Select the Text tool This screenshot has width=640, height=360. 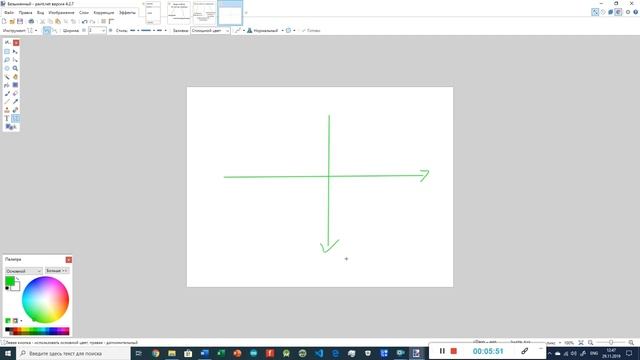[7, 118]
